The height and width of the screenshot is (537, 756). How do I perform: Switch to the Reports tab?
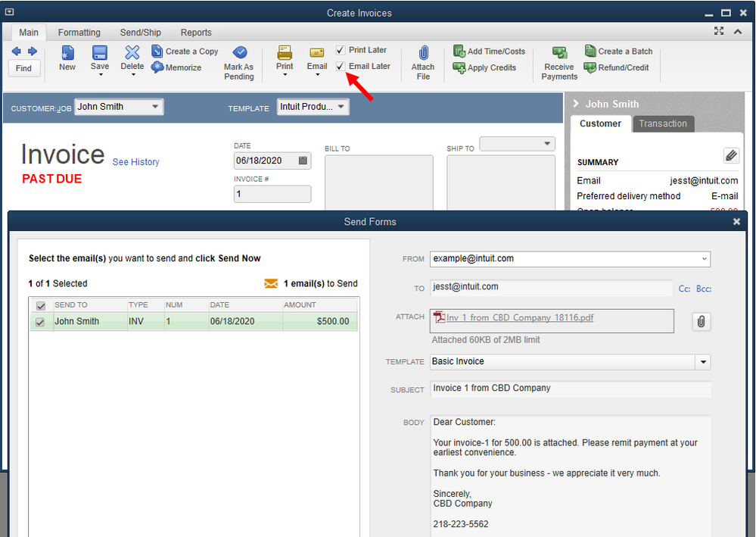click(196, 33)
